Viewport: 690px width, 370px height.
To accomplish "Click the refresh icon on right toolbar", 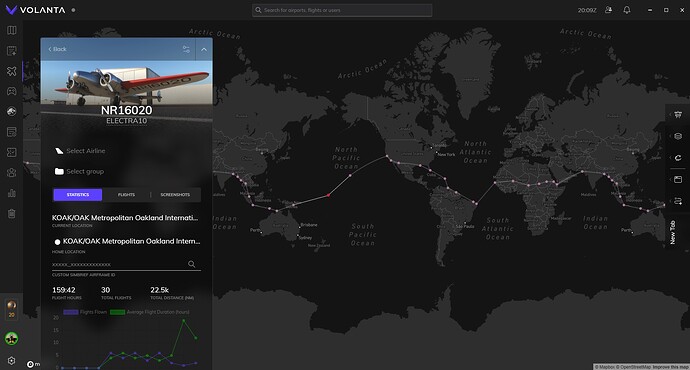I will (678, 158).
